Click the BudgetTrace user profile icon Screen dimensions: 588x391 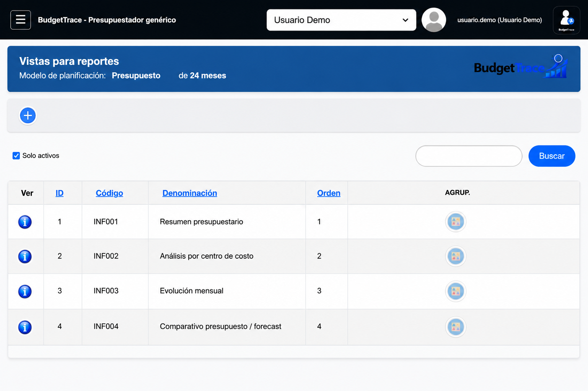[567, 20]
